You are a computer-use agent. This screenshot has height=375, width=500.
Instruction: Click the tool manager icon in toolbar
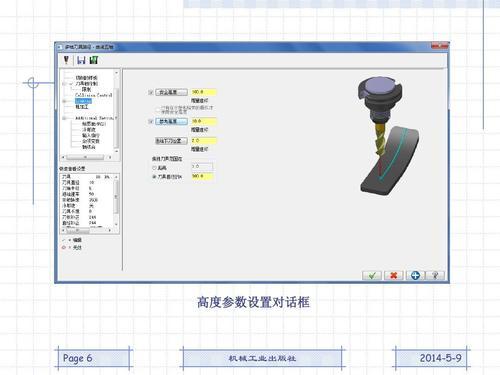click(x=66, y=60)
